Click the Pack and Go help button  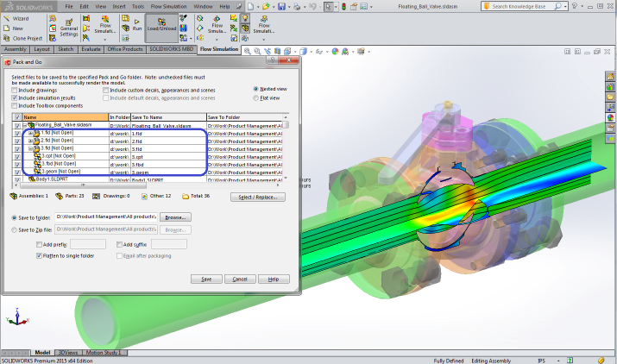(273, 60)
